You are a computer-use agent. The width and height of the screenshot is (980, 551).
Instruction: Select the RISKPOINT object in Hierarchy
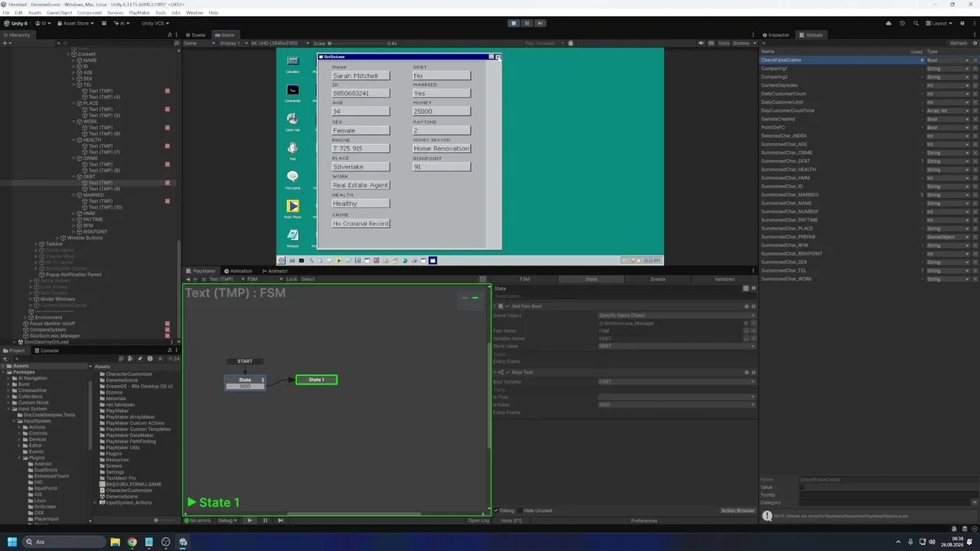click(x=95, y=232)
